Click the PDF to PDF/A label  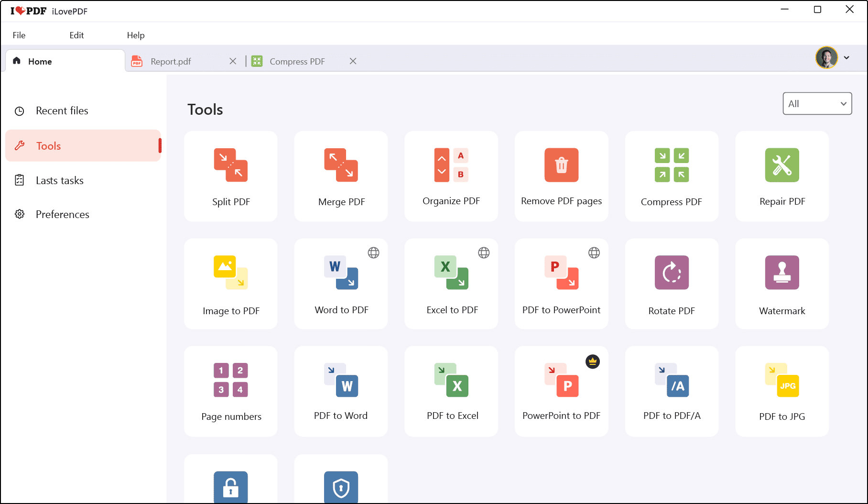tap(672, 416)
